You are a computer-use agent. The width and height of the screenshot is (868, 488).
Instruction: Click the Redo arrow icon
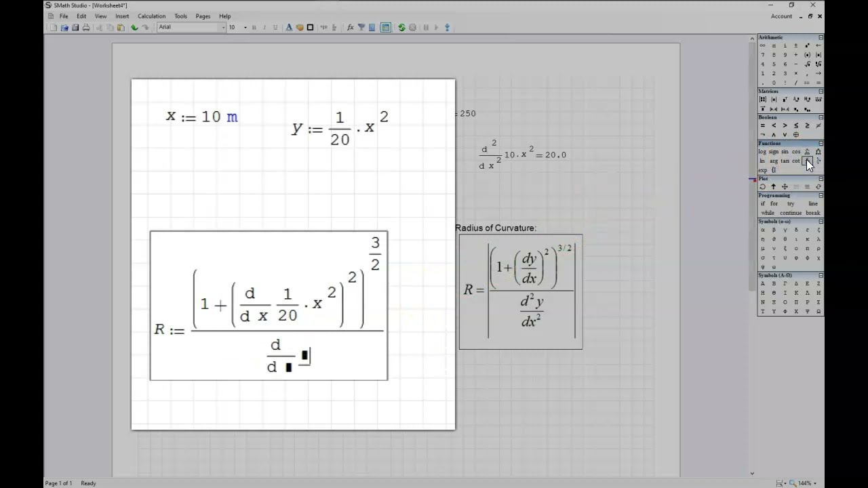click(145, 27)
